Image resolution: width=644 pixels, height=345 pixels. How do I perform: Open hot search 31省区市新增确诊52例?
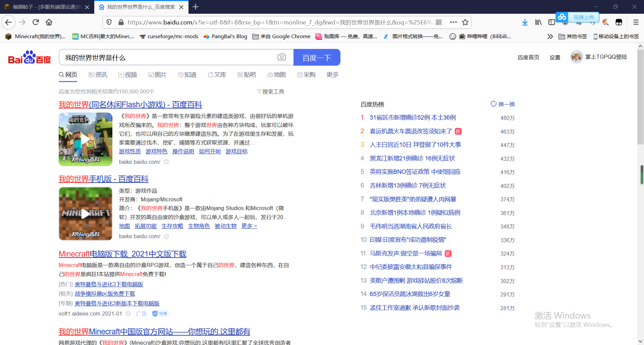pyautogui.click(x=413, y=118)
